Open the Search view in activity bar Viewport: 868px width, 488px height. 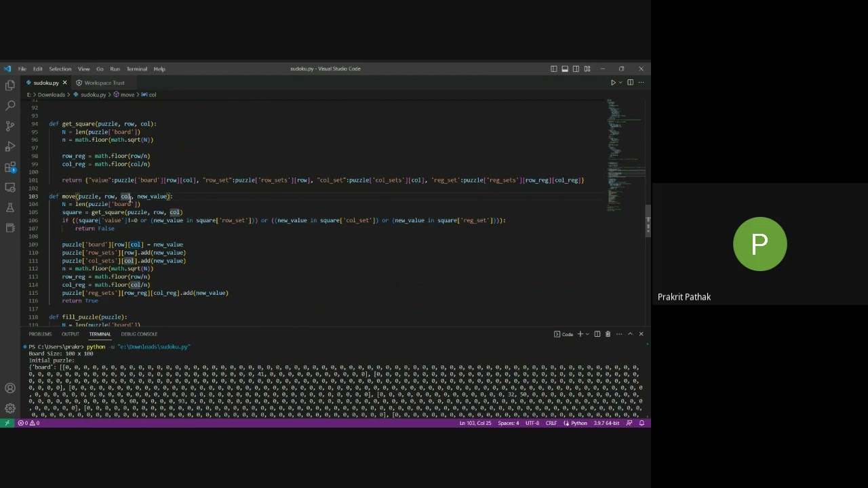point(10,106)
